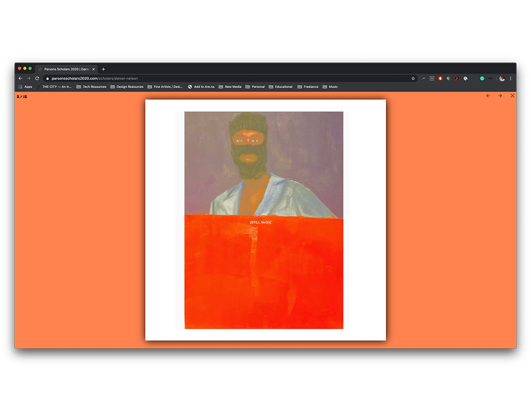Reload the page
Viewport: 531px width, 420px height.
click(x=37, y=78)
